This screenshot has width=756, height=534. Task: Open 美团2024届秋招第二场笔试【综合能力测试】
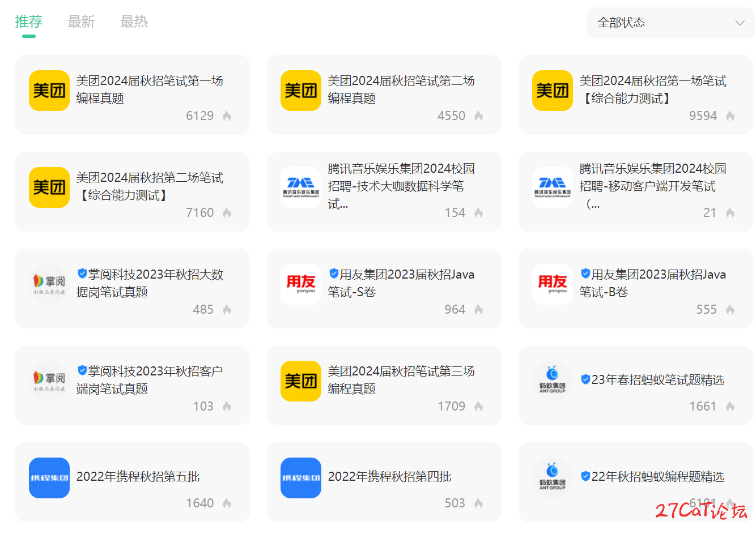click(x=150, y=186)
